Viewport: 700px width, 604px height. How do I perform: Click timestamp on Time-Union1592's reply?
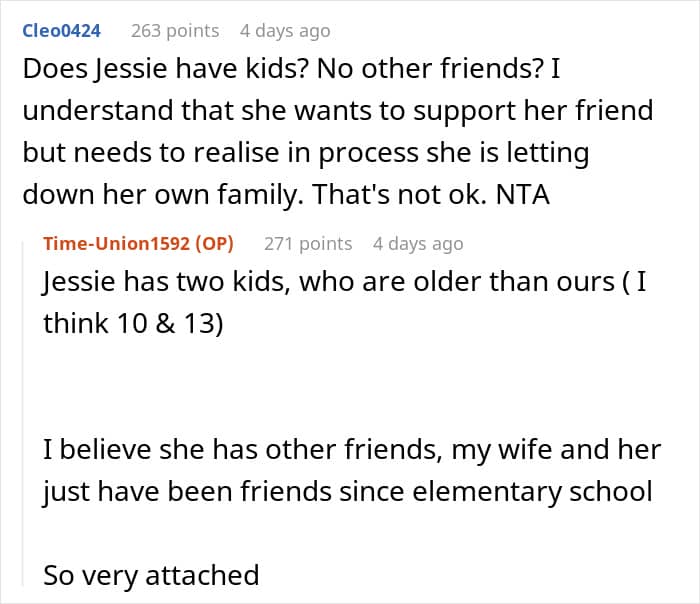click(x=418, y=243)
